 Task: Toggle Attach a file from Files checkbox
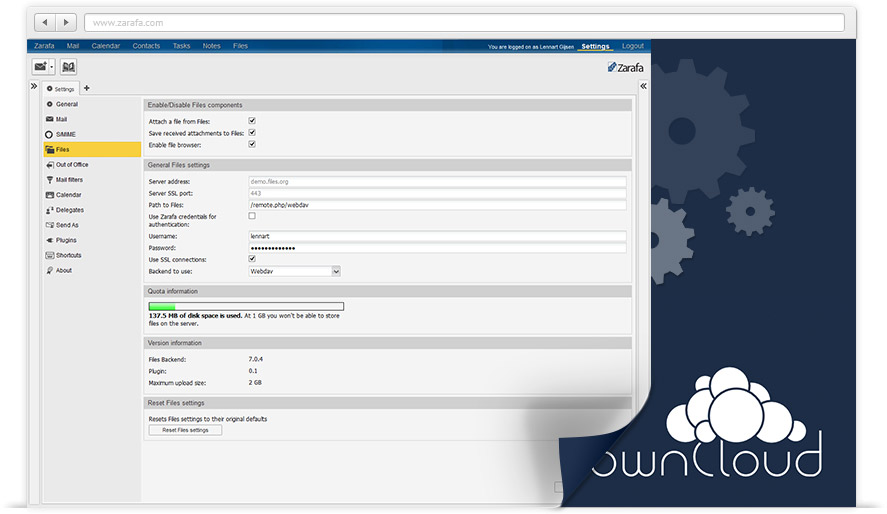[x=252, y=120]
